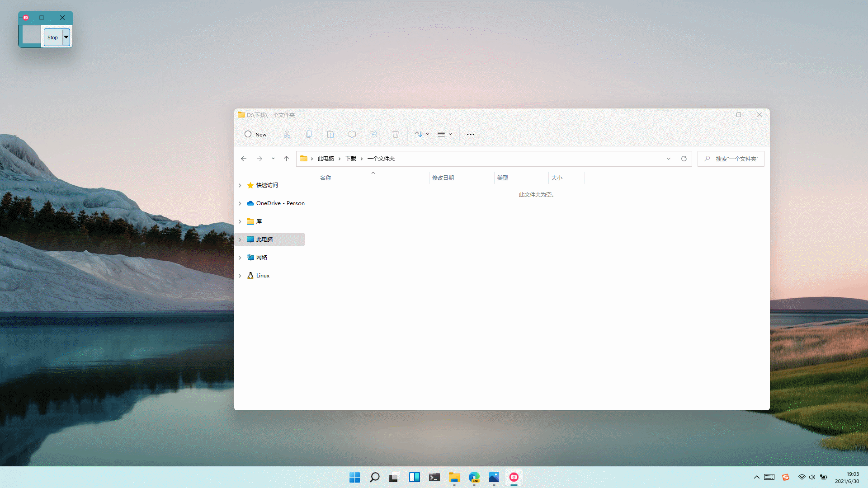Open Microsoft Edge from the taskbar
This screenshot has height=488, width=868.
coord(474,477)
